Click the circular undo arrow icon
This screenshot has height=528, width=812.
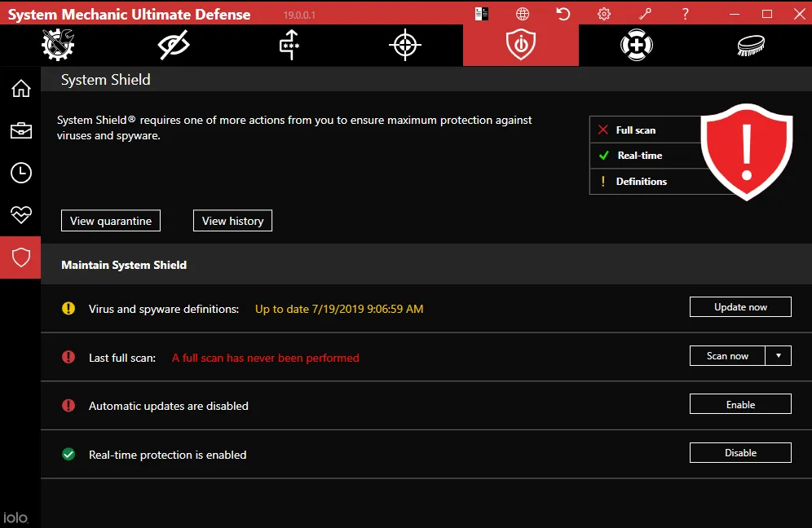click(563, 14)
